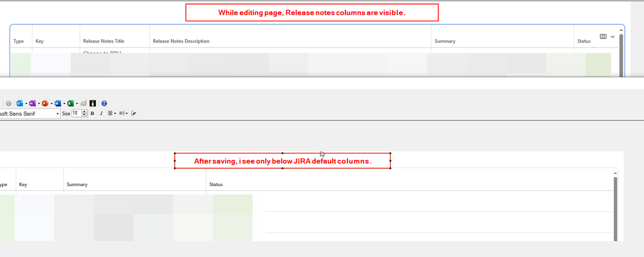Click the Status column header in bottom table
The height and width of the screenshot is (257, 644).
click(216, 185)
